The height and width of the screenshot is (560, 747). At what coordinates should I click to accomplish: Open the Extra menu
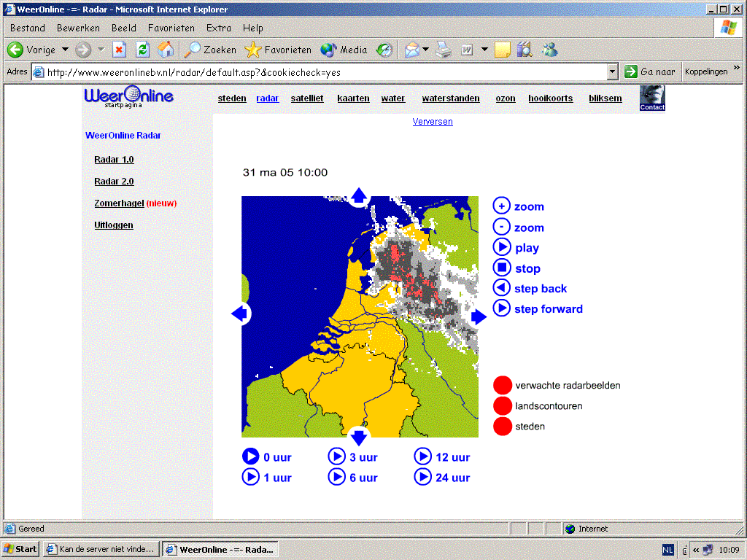(x=219, y=28)
